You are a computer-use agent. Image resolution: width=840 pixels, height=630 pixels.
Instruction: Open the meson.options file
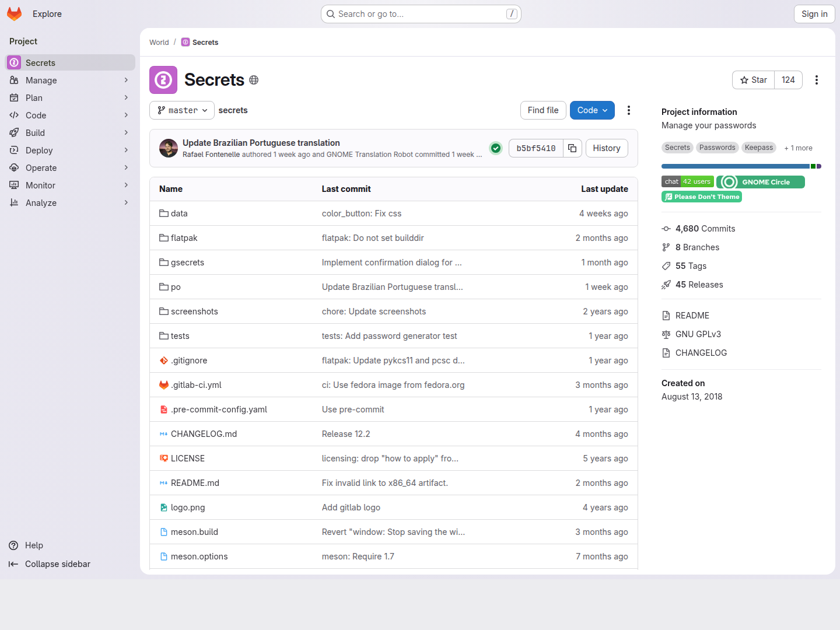199,556
